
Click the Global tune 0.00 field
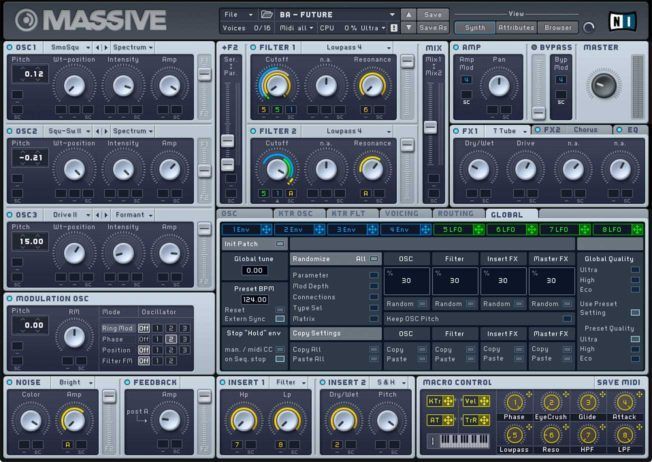tap(254, 270)
